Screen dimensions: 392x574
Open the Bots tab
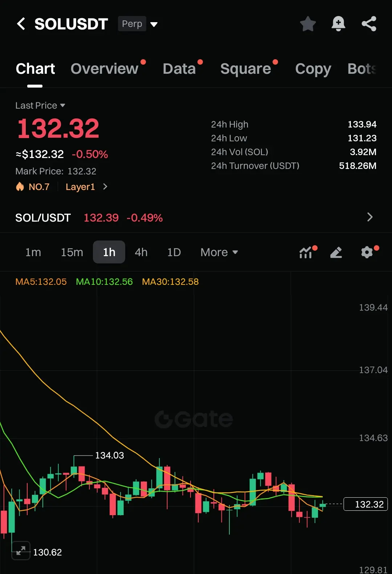[x=362, y=69]
